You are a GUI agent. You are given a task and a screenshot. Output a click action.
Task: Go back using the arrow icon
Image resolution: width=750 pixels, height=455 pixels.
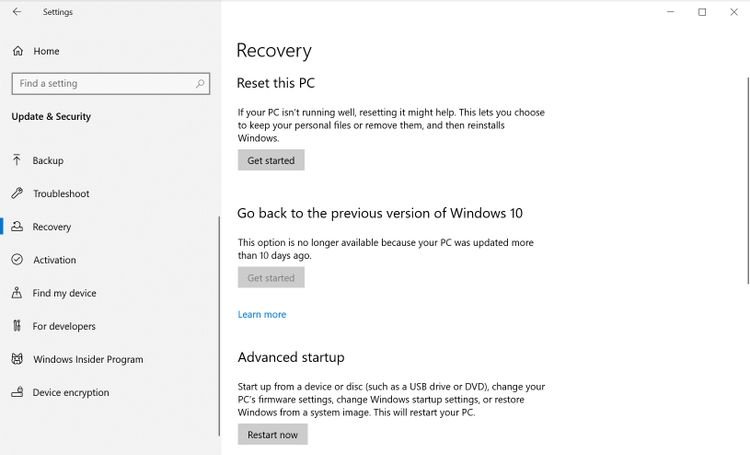tap(17, 11)
